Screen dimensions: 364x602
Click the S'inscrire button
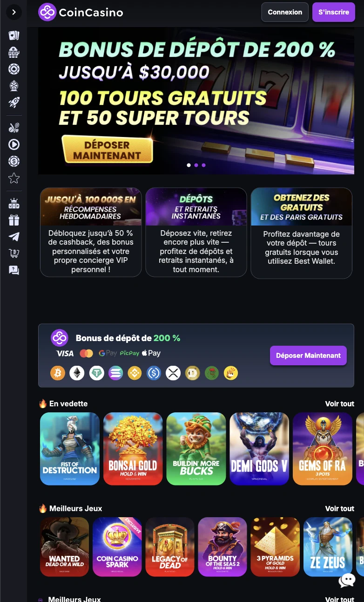pyautogui.click(x=334, y=12)
